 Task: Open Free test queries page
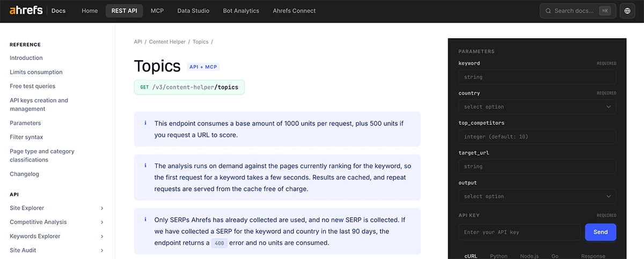[32, 86]
